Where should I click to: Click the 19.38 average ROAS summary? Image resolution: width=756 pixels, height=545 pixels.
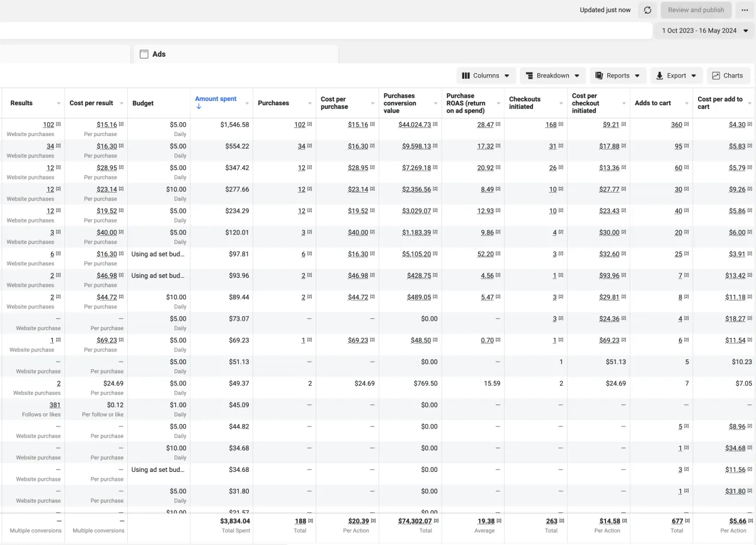tap(486, 521)
